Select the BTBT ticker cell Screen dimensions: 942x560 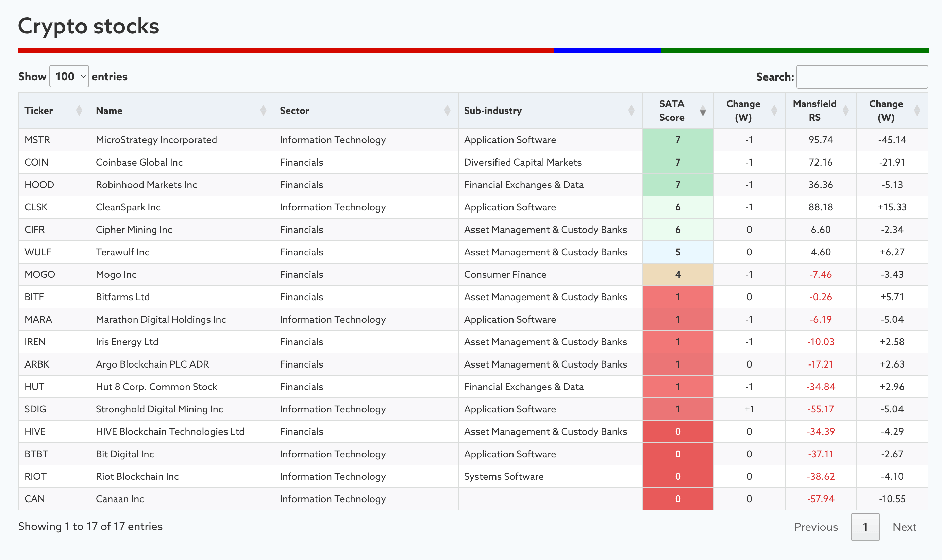tap(54, 454)
